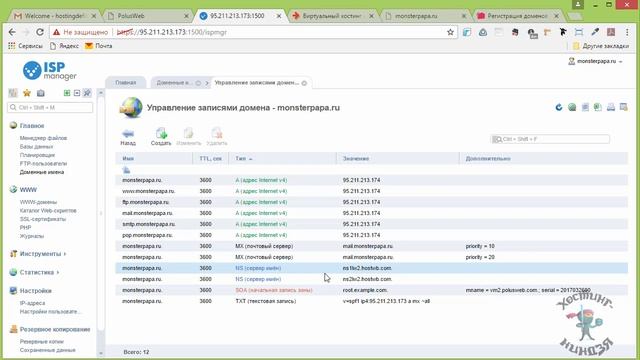
Task: Click the browser back arrow
Action: 12,32
